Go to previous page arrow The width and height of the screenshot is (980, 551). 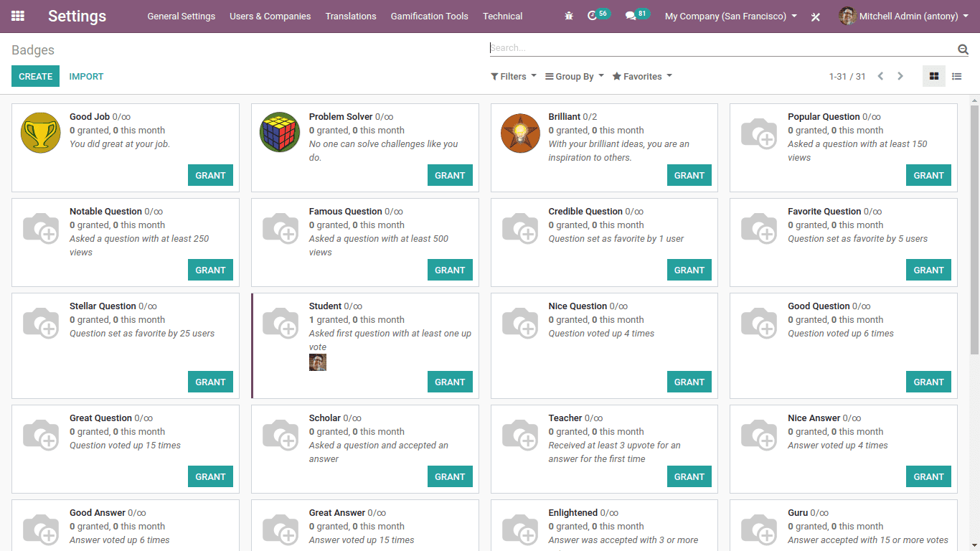pos(880,76)
